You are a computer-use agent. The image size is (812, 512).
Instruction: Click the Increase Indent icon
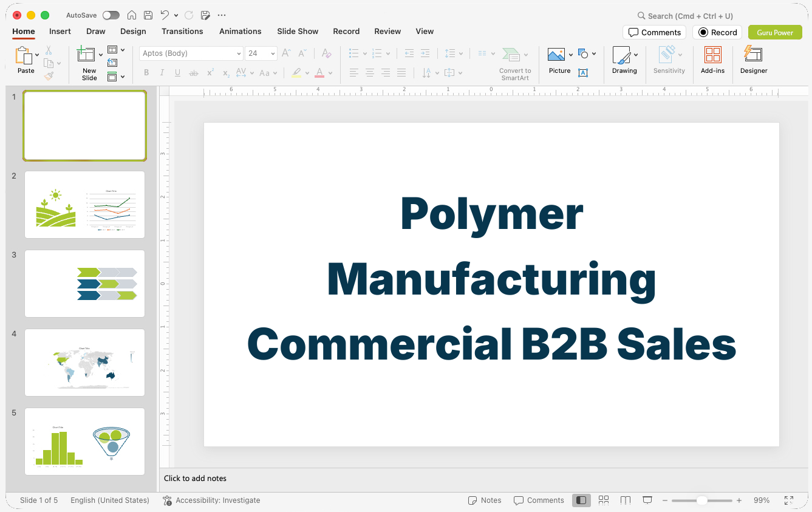tap(425, 53)
